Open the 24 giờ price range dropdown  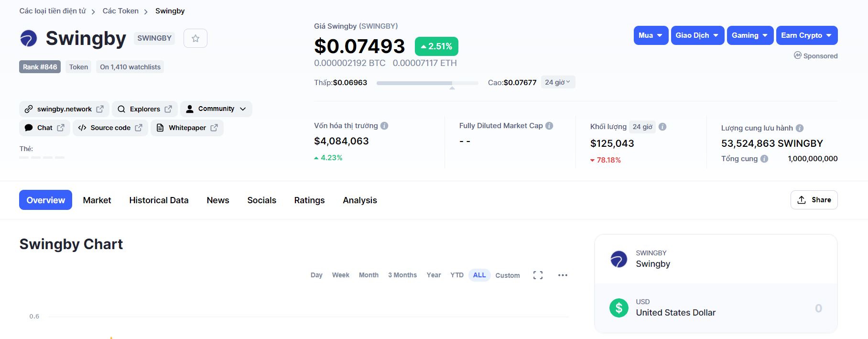(x=557, y=82)
